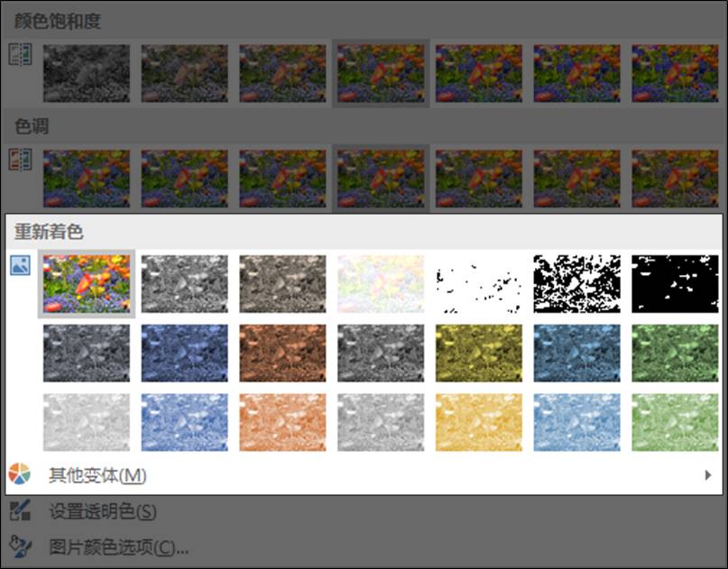Image resolution: width=728 pixels, height=569 pixels.
Task: Apply the fifth saturation preset thumbnail
Action: click(479, 73)
